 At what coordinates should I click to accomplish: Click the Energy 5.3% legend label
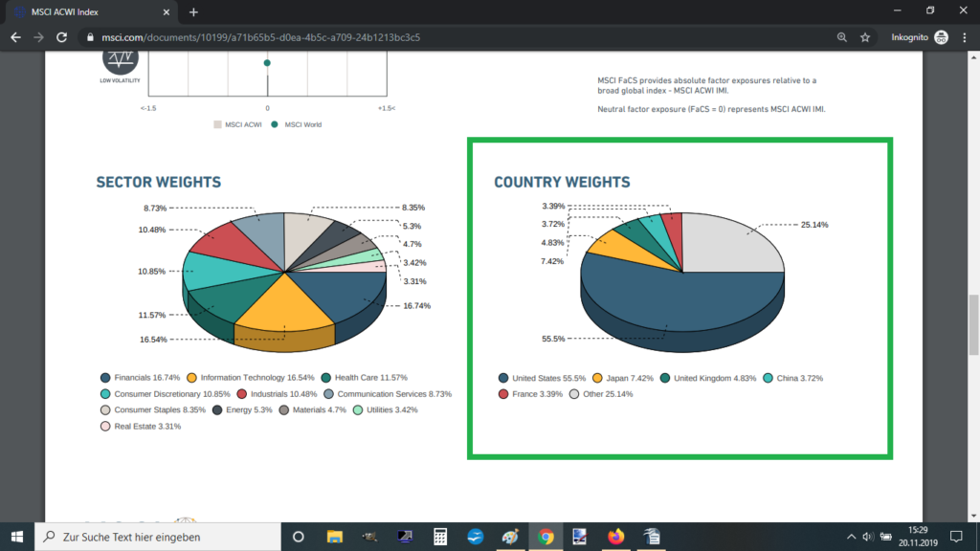coord(250,410)
